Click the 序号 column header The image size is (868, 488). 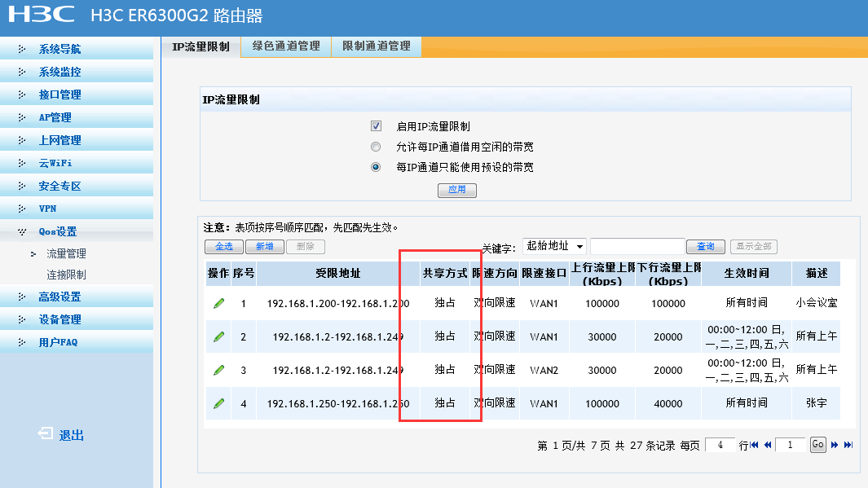[244, 273]
